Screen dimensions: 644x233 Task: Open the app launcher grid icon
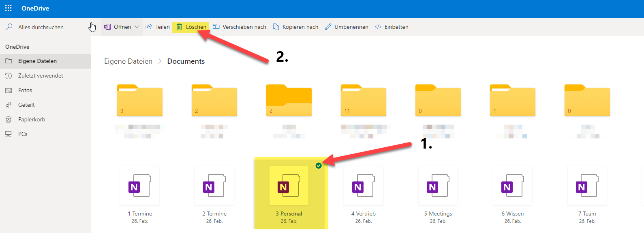pos(8,8)
